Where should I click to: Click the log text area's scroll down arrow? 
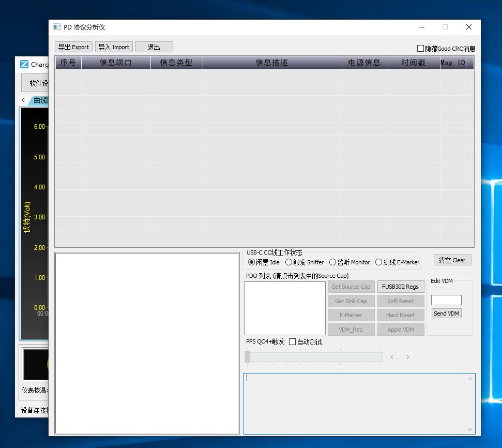(x=470, y=429)
